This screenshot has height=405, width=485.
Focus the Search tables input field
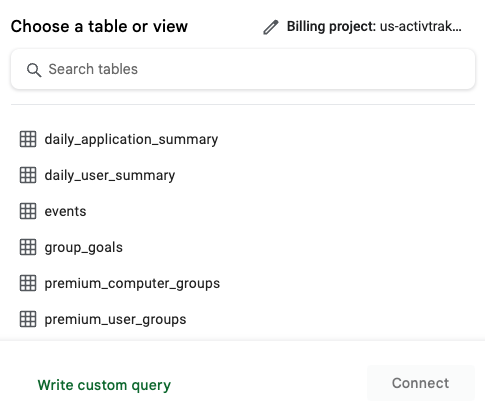click(243, 69)
